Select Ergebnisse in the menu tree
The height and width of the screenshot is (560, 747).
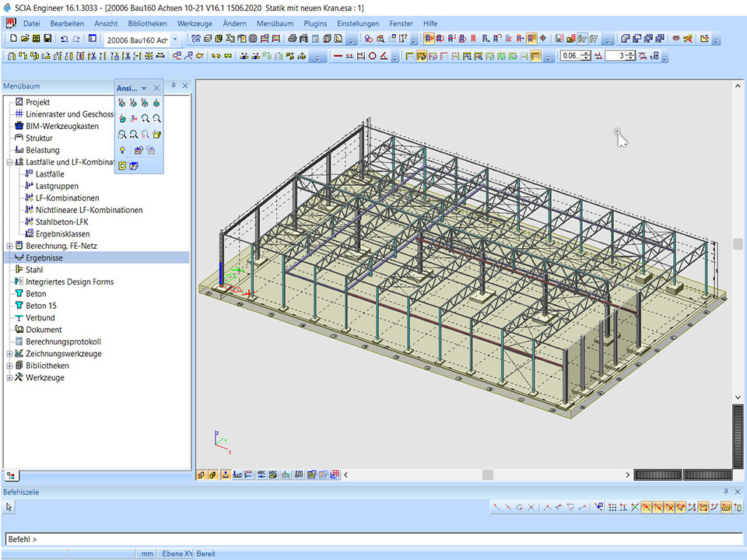coord(44,257)
